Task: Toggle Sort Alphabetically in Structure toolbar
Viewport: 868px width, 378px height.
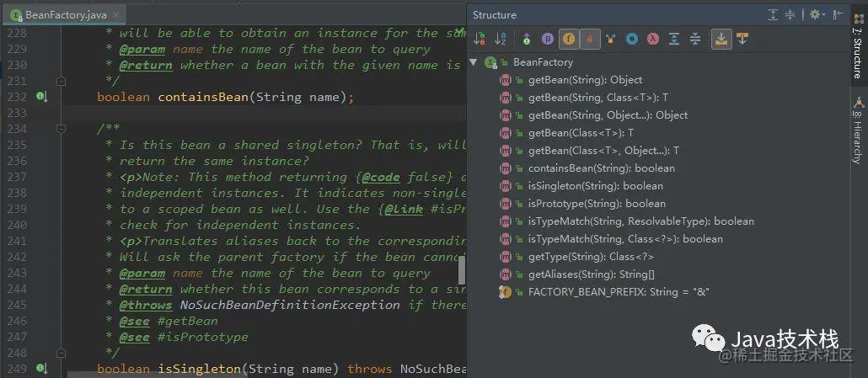Action: pos(501,39)
